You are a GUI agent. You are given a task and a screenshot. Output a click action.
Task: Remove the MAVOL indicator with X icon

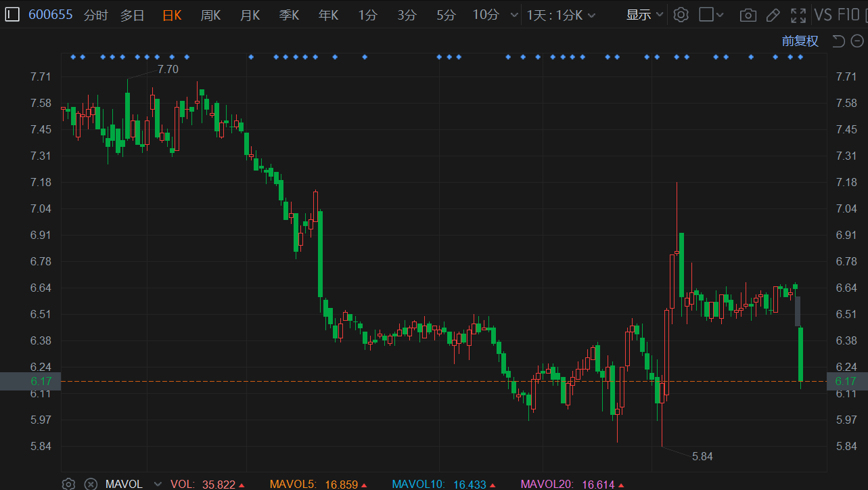(91, 484)
